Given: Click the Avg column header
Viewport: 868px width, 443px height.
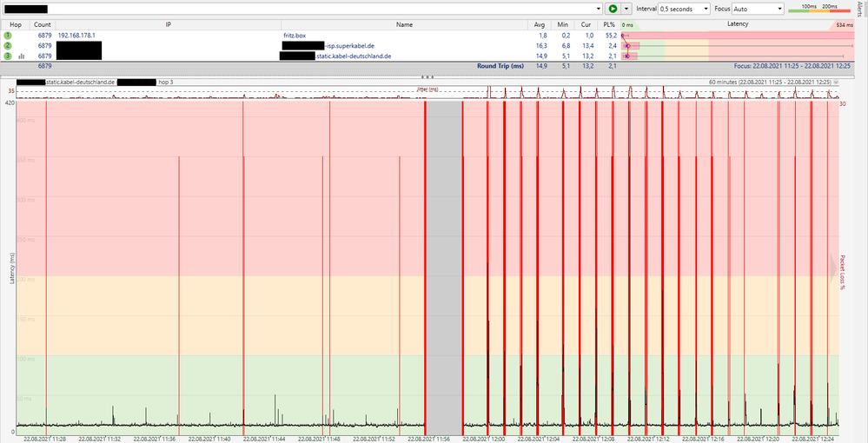Looking at the screenshot, I should point(540,24).
